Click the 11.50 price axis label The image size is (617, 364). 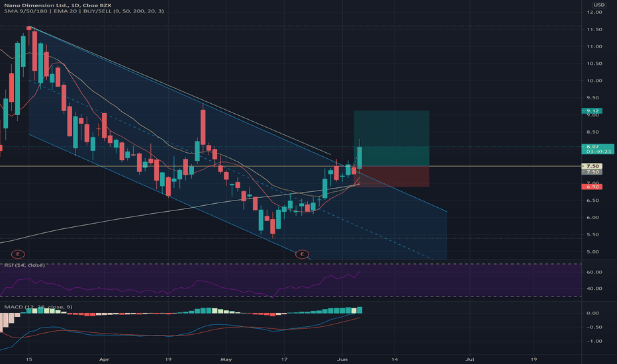pyautogui.click(x=594, y=30)
